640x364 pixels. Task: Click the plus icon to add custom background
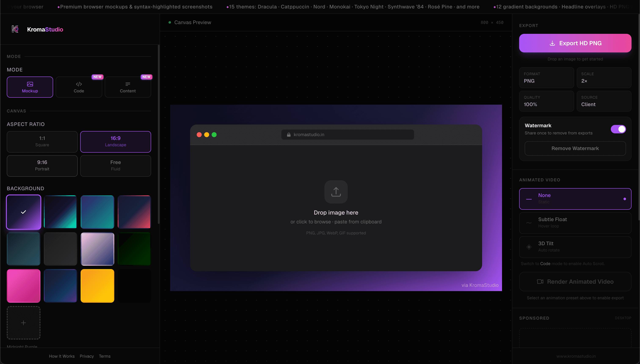[x=23, y=323]
